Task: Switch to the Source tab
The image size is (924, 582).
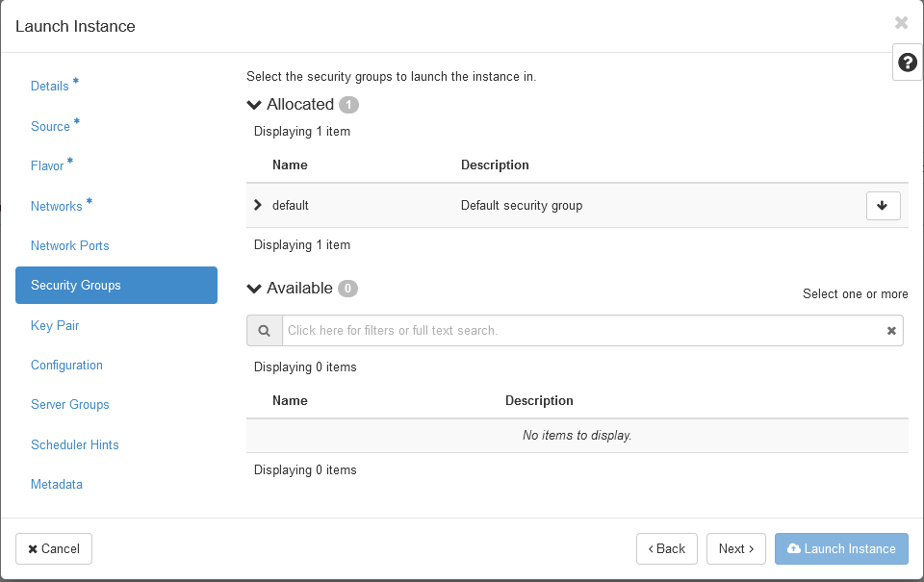Action: click(50, 126)
